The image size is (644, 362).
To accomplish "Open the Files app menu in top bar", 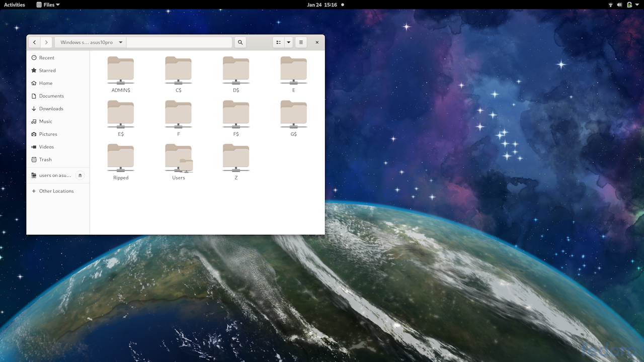I will click(x=48, y=5).
